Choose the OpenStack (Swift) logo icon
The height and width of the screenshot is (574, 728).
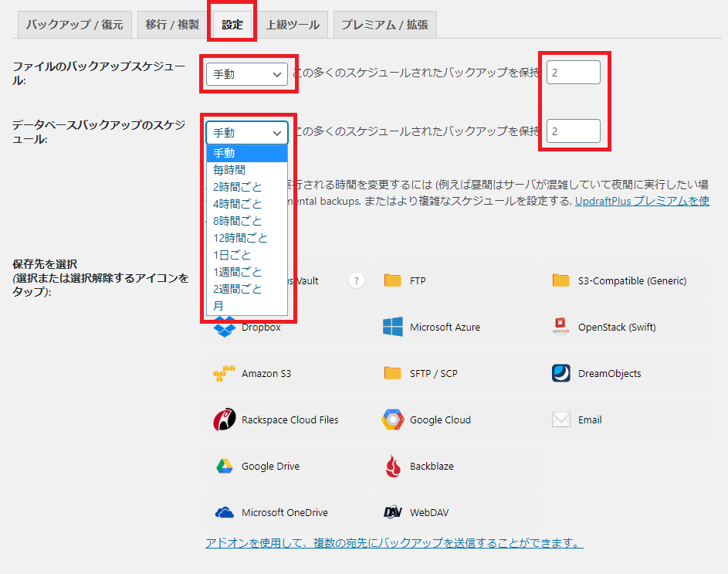tap(560, 327)
